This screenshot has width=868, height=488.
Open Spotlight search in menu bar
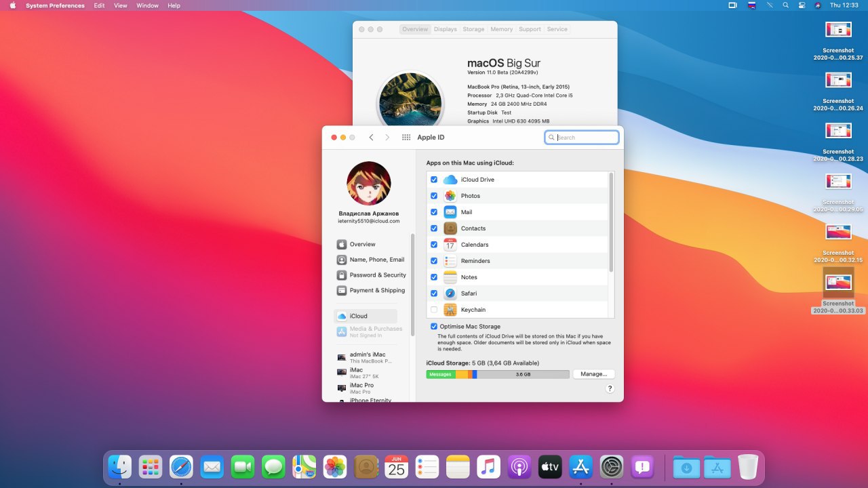785,5
